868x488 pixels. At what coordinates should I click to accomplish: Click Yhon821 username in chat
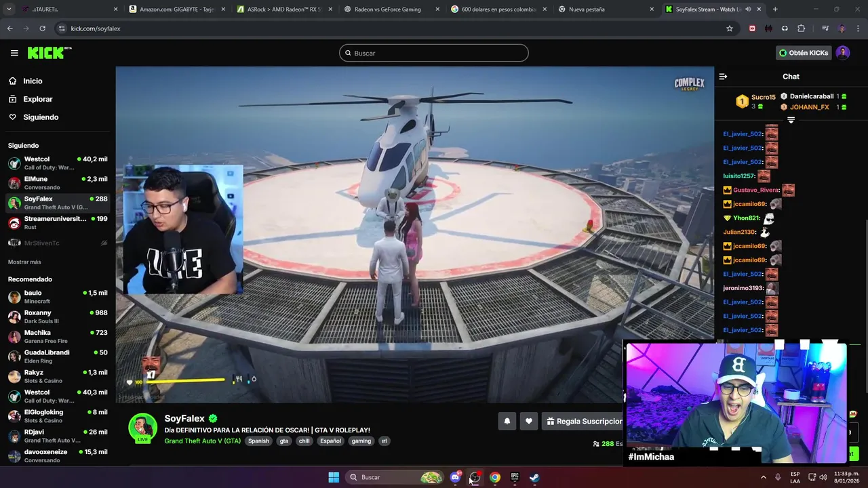pos(745,218)
